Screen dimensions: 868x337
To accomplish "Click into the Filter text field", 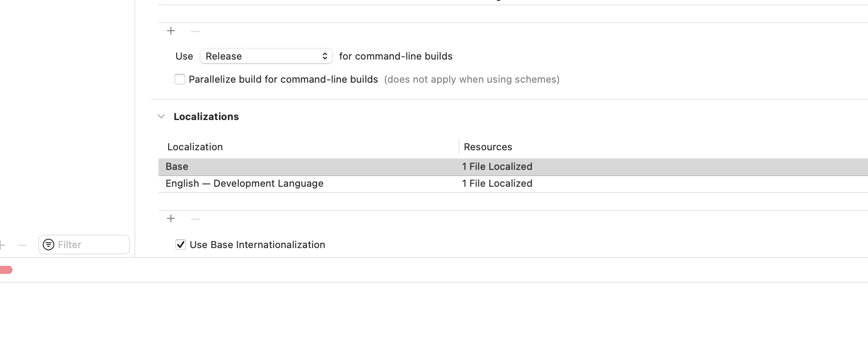I will pos(91,245).
